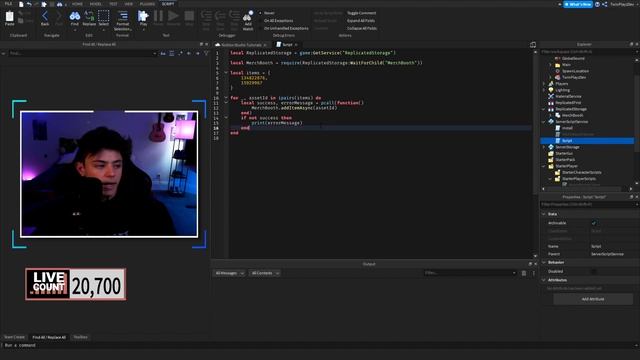Screen dimensions: 640x360
Task: Switch to the PLUGINS ribbon tab
Action: 147,4
